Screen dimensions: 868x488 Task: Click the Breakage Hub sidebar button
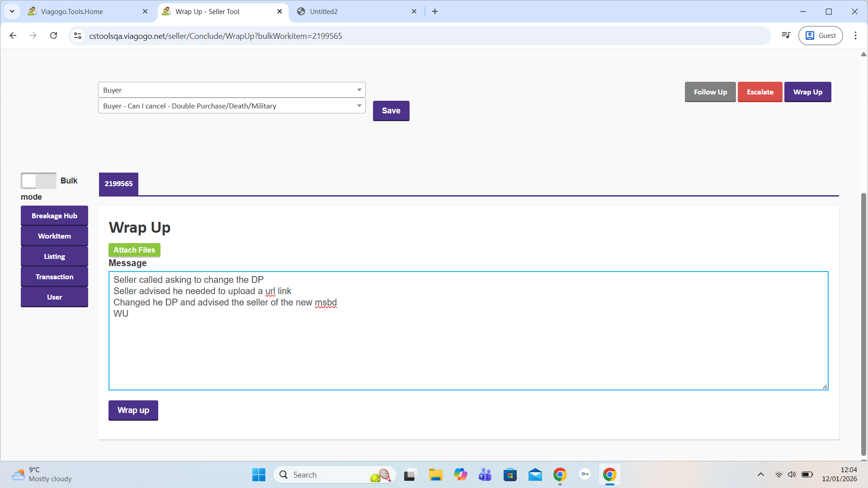pos(54,216)
